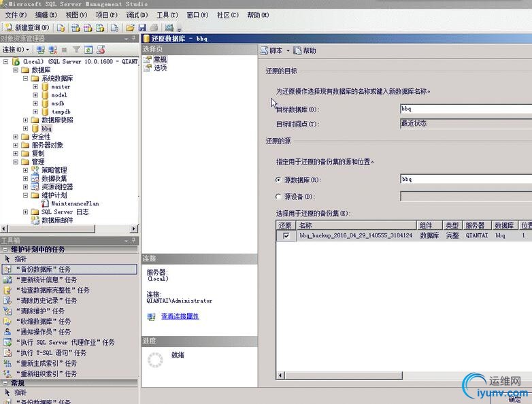
Task: Expand the 复制 folder
Action: pyautogui.click(x=15, y=153)
